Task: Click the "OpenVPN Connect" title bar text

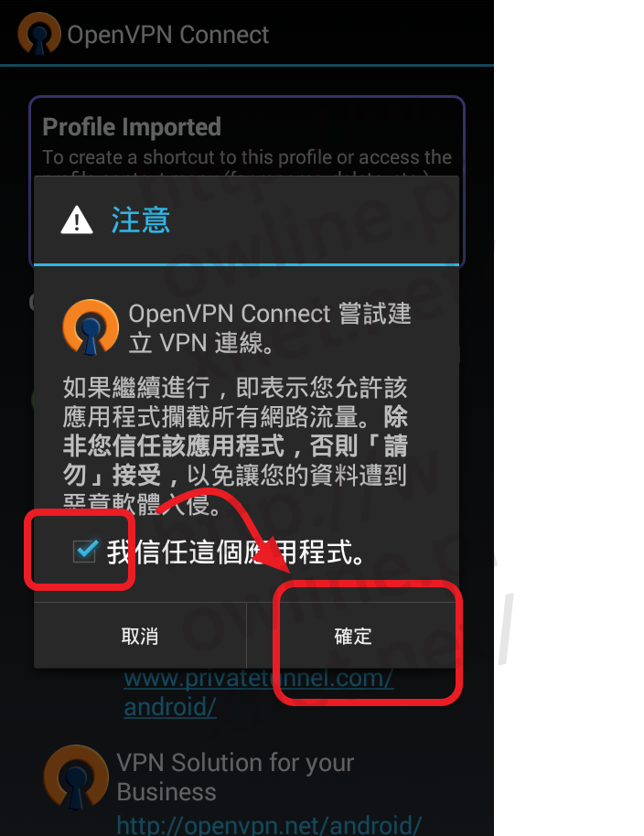Action: [168, 35]
